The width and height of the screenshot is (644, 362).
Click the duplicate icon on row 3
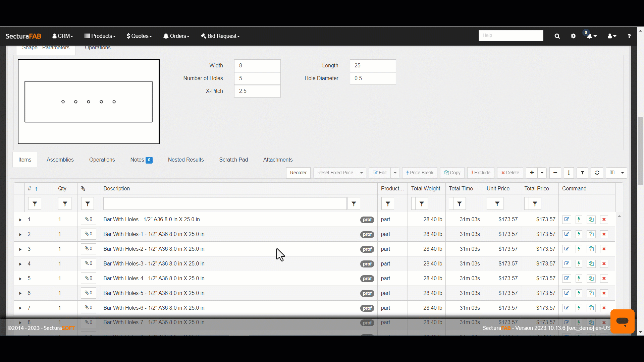point(591,249)
